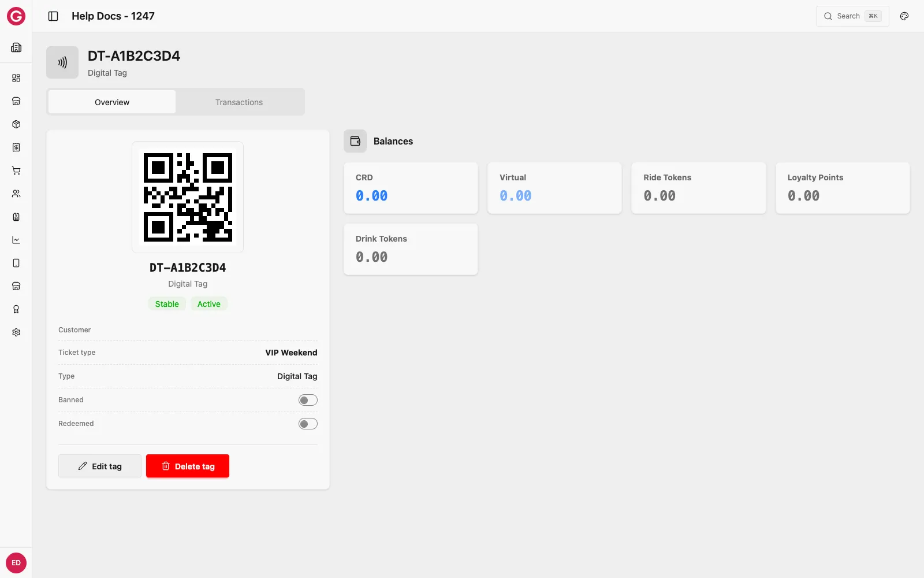
Task: Click the Customer row label
Action: [74, 330]
